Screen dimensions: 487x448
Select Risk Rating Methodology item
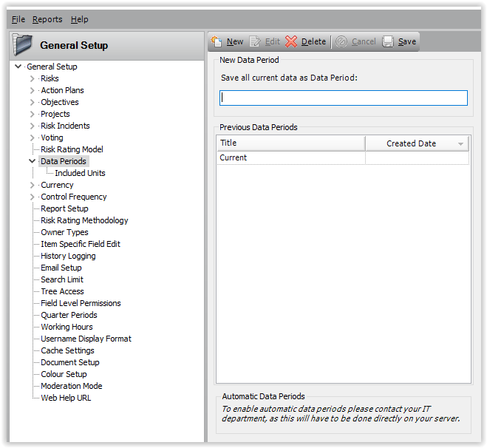click(x=84, y=220)
